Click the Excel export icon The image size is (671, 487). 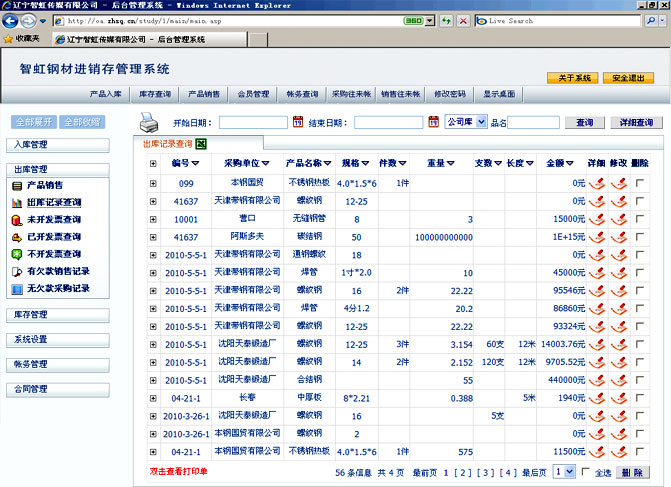pyautogui.click(x=201, y=145)
